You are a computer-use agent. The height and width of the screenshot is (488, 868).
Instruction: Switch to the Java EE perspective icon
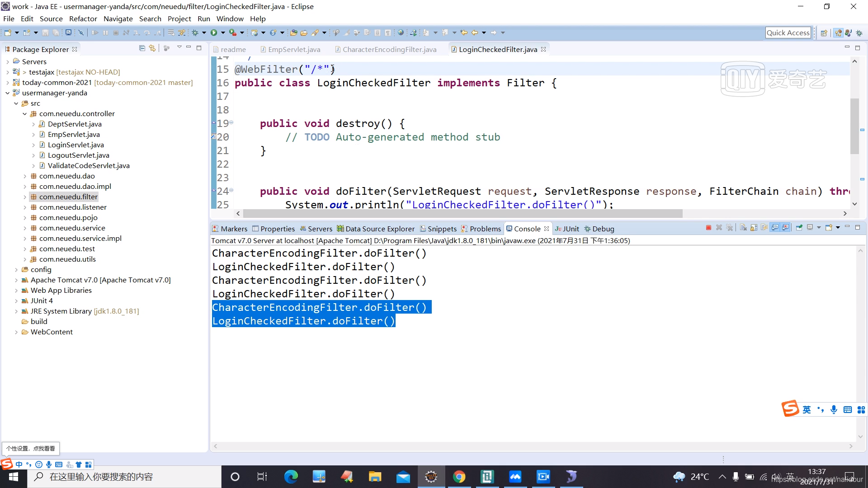coord(839,33)
